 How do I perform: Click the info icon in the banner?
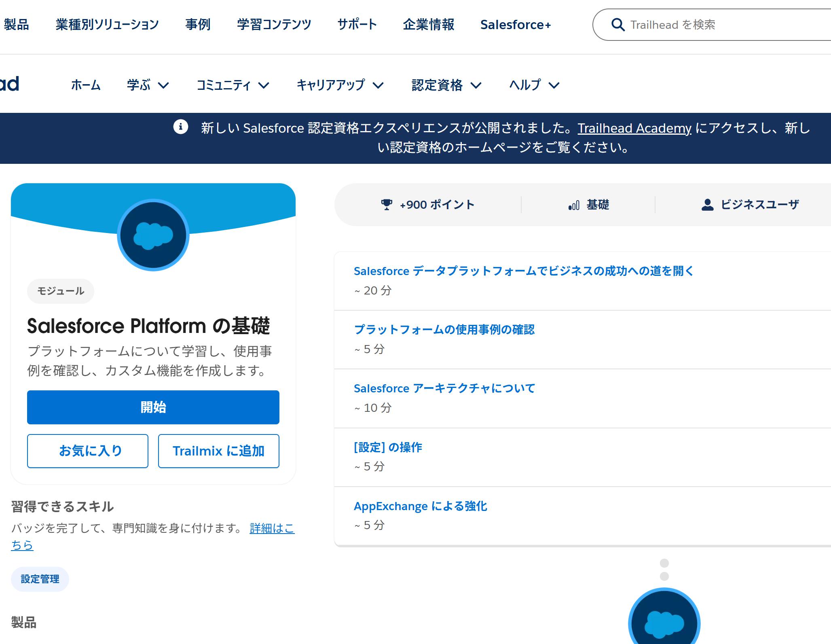point(181,127)
